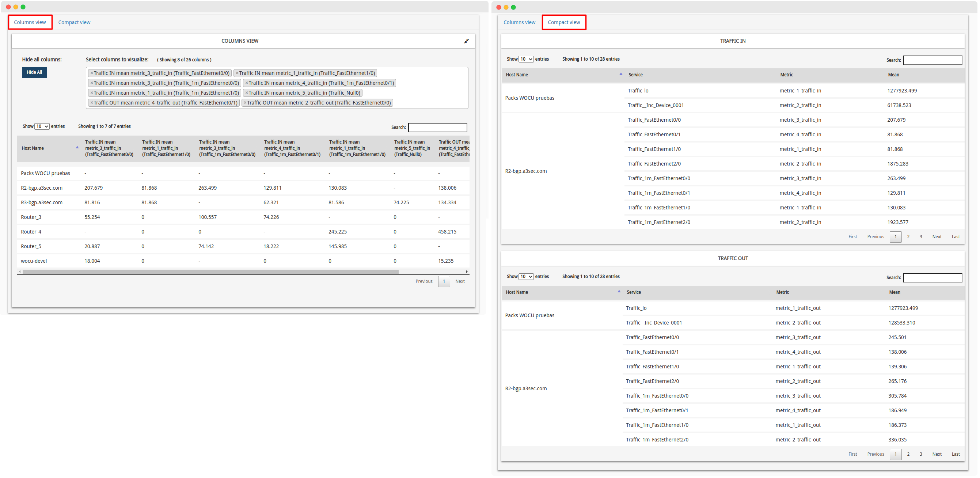Focus the Search field in Columns View
Viewport: 980px width, 478px height.
tap(437, 128)
